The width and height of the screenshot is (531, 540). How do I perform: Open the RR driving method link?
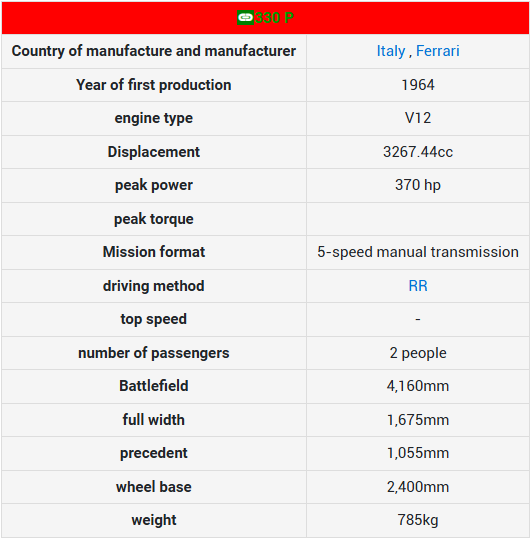click(x=418, y=286)
